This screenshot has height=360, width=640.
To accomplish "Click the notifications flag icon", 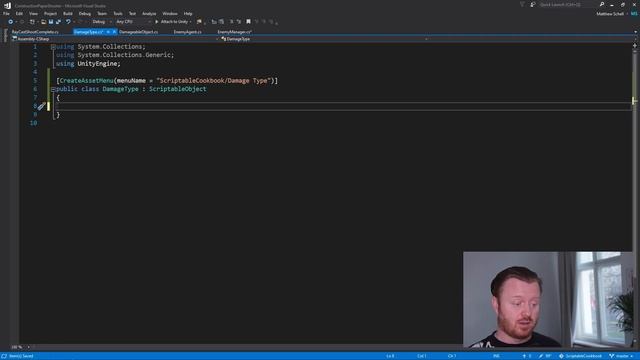I will click(x=522, y=4).
